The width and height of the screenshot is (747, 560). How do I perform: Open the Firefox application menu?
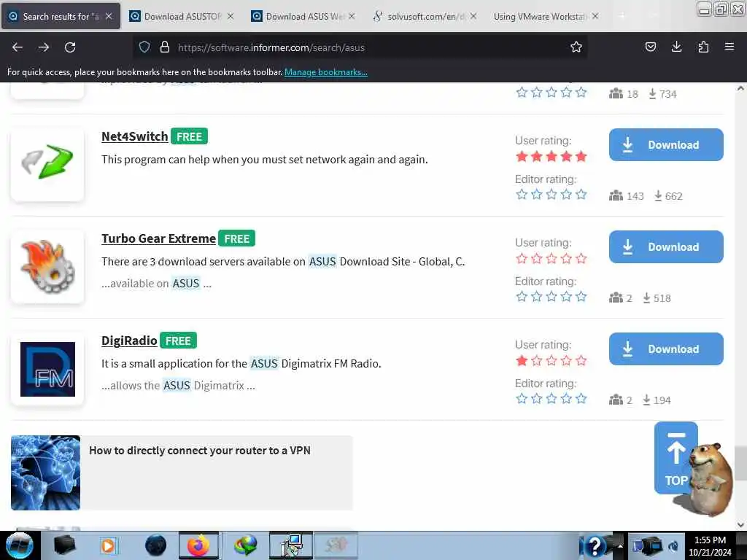(x=729, y=47)
